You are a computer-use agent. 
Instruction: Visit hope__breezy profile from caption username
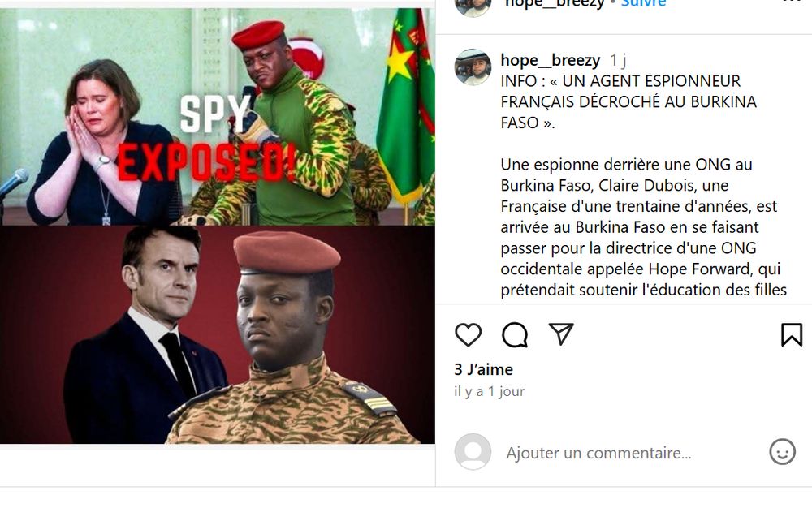coord(550,61)
